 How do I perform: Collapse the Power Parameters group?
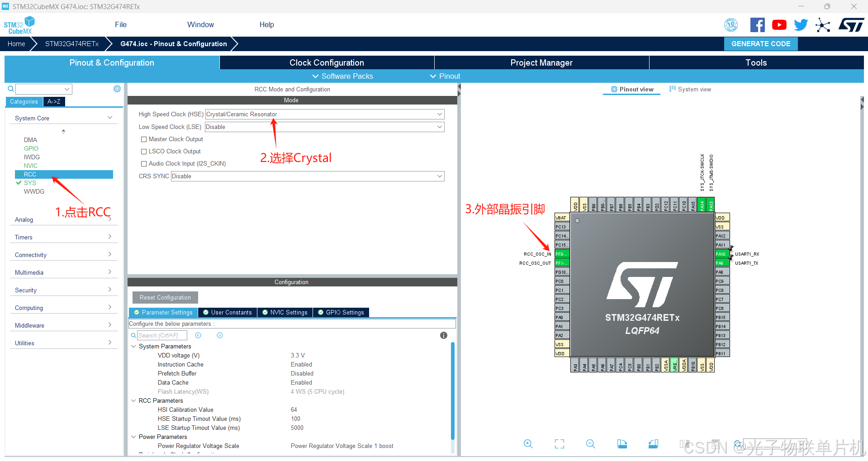pos(133,437)
